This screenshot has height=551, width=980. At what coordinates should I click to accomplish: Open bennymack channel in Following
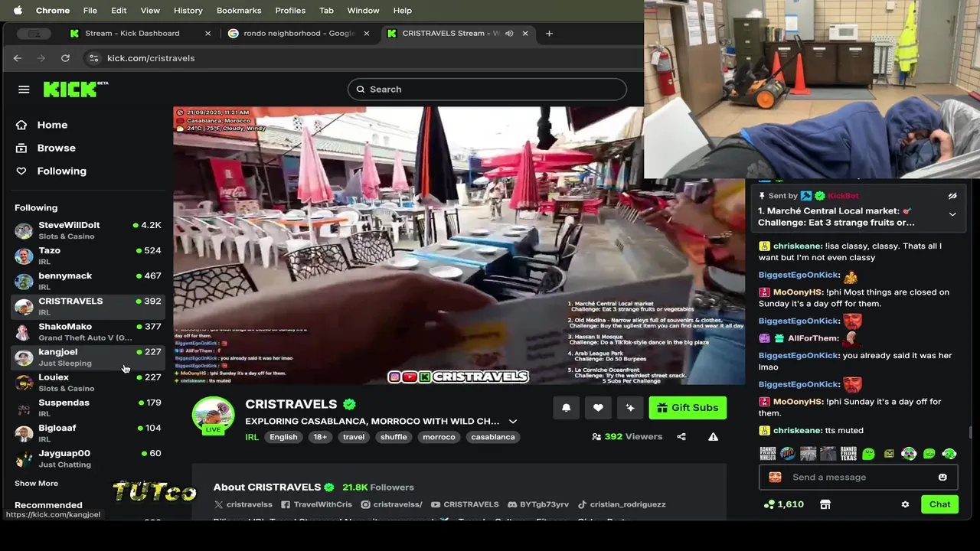(x=88, y=281)
